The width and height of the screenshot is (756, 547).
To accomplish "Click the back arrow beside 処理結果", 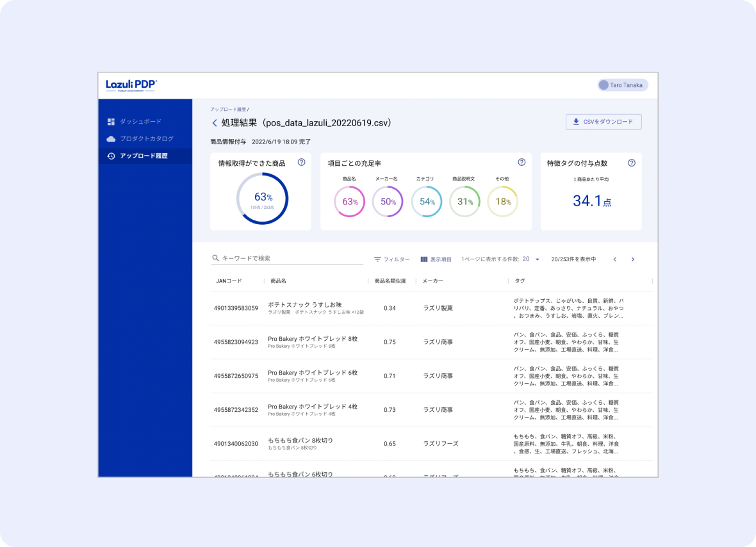I will click(215, 123).
